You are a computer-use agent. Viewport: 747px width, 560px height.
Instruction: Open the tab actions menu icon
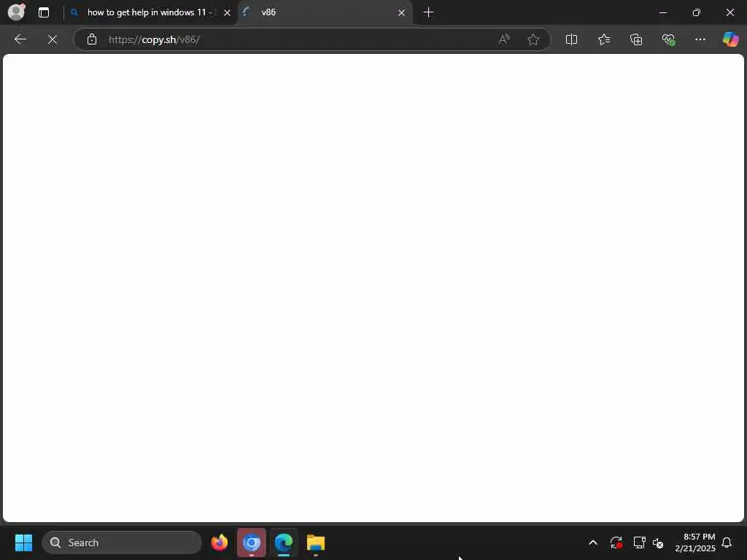click(x=43, y=12)
